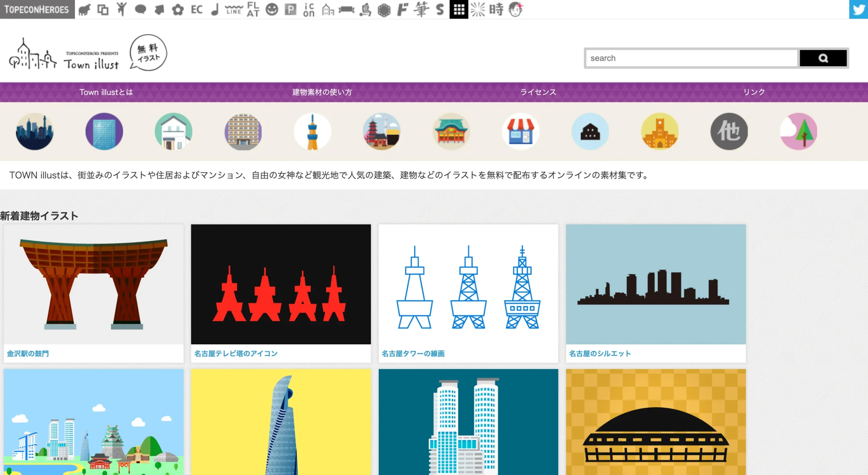Open the speech bubble icon

click(140, 9)
